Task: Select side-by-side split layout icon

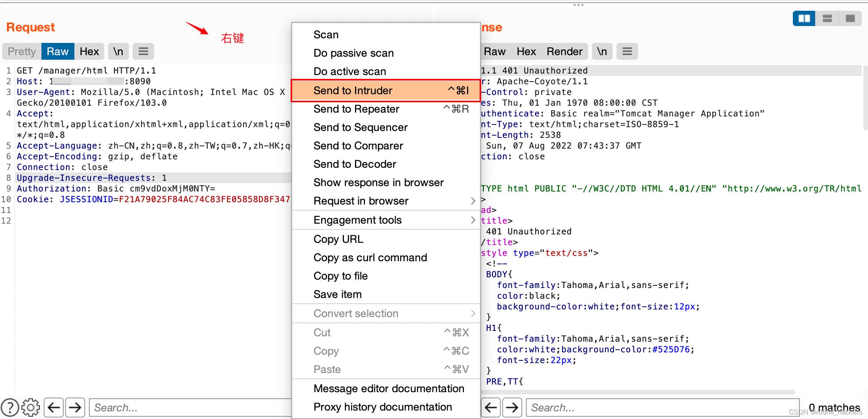Action: [x=804, y=18]
